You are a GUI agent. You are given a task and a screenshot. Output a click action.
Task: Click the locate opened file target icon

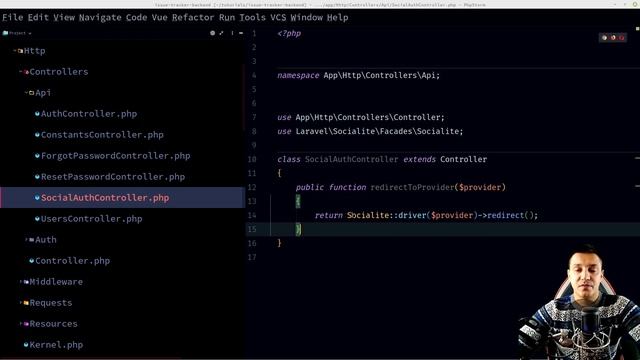[x=212, y=33]
